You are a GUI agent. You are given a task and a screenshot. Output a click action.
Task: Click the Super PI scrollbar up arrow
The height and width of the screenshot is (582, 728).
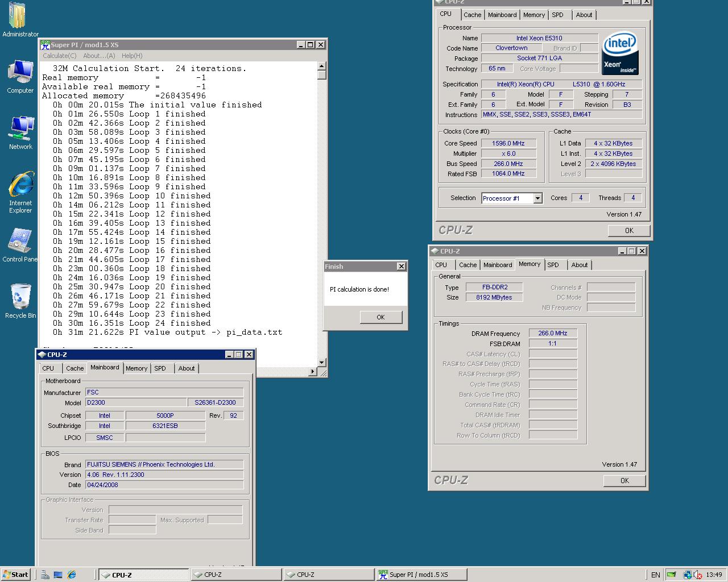pyautogui.click(x=321, y=65)
